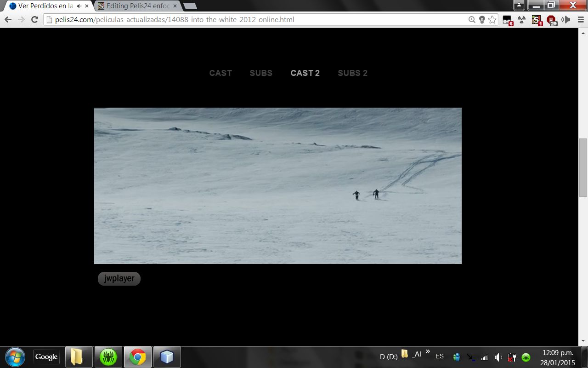Screen dimensions: 588x368
Task: Open the wireless signal tray icon
Action: [x=484, y=357]
